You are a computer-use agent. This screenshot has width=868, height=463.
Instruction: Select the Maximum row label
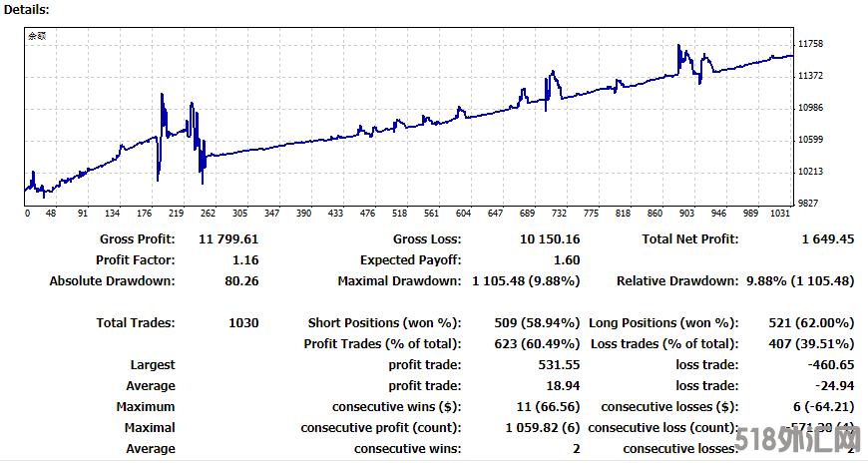click(x=146, y=407)
